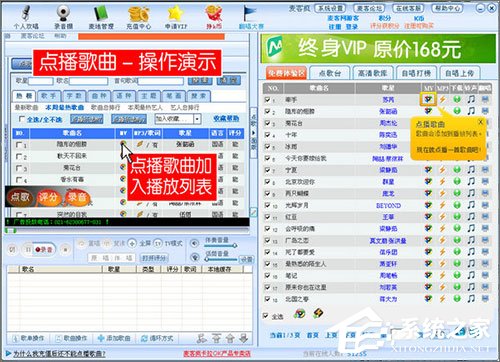Image resolution: width=500 pixels, height=362 pixels.
Task: Open the microphone 个人攻略 icon
Action: pos(26,13)
